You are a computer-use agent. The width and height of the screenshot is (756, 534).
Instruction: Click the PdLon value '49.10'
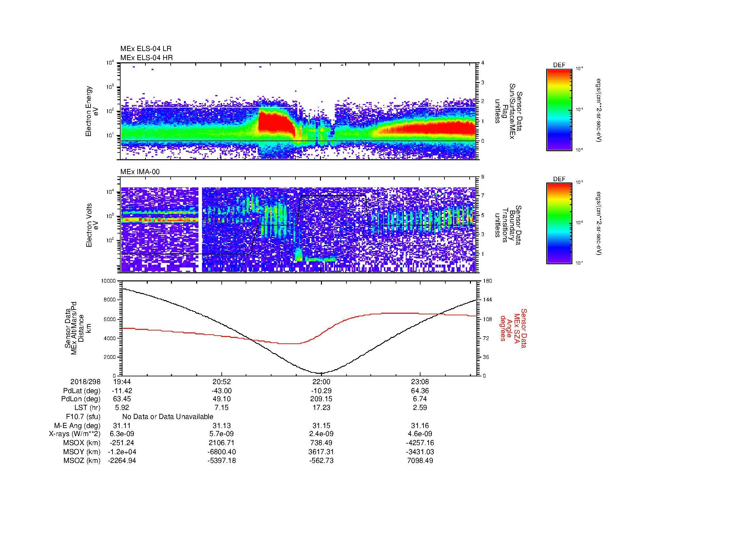[222, 399]
